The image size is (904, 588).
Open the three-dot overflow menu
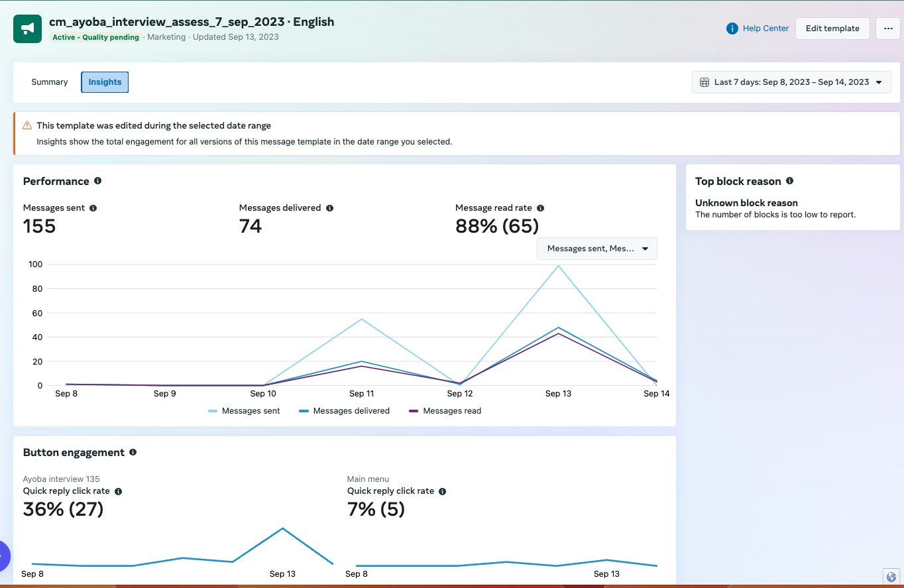(x=888, y=29)
